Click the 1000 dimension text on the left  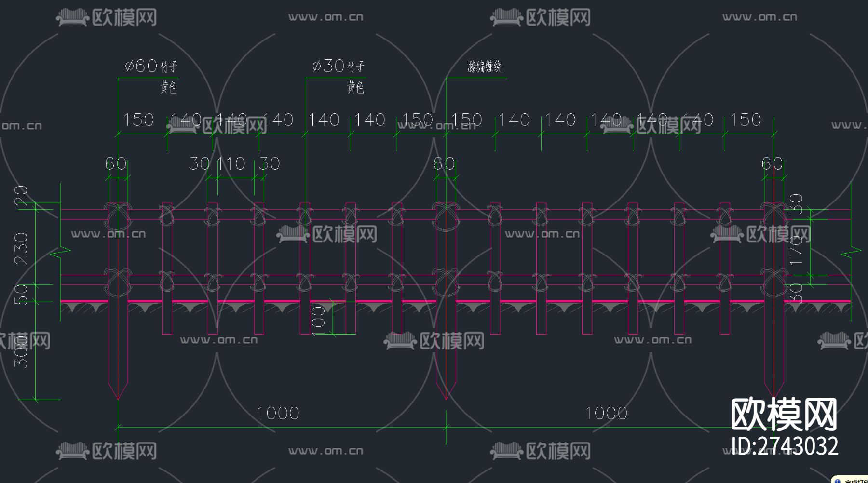pyautogui.click(x=278, y=413)
